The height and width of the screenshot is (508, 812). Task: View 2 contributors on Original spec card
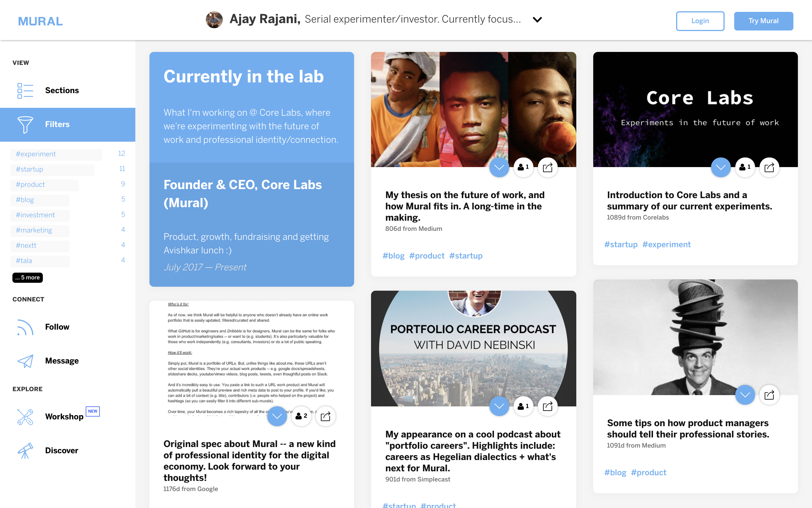[301, 416]
